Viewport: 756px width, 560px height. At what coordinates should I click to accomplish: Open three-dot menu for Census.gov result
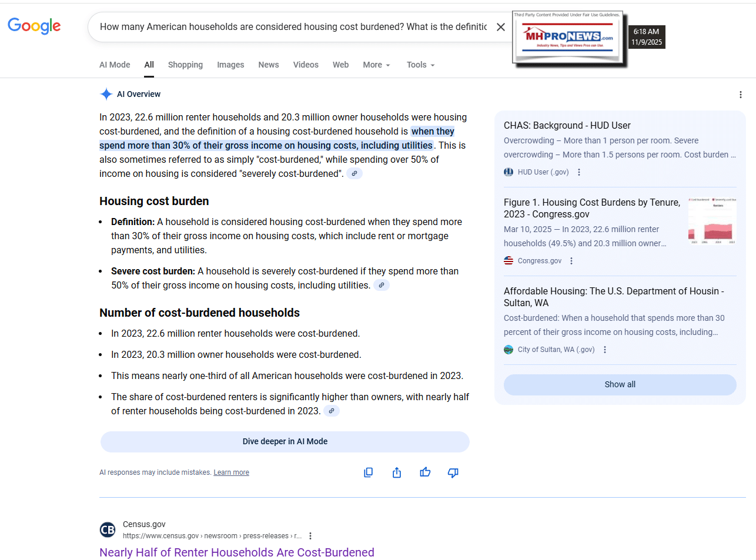click(x=310, y=536)
